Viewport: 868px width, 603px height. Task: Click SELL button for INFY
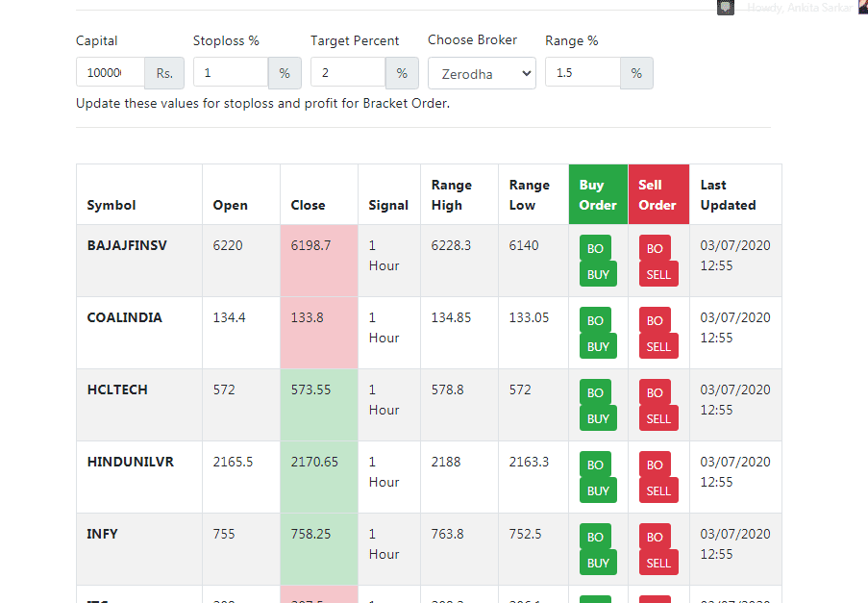click(x=658, y=562)
